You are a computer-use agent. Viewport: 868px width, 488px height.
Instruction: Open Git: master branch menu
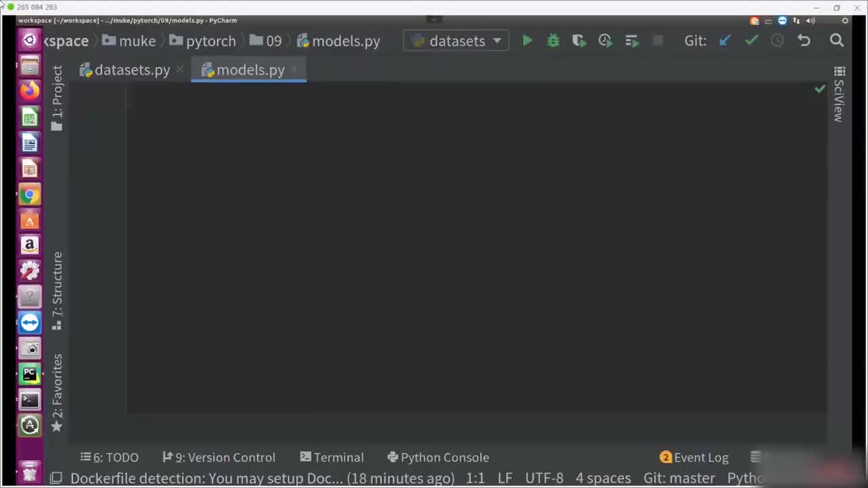click(x=679, y=479)
